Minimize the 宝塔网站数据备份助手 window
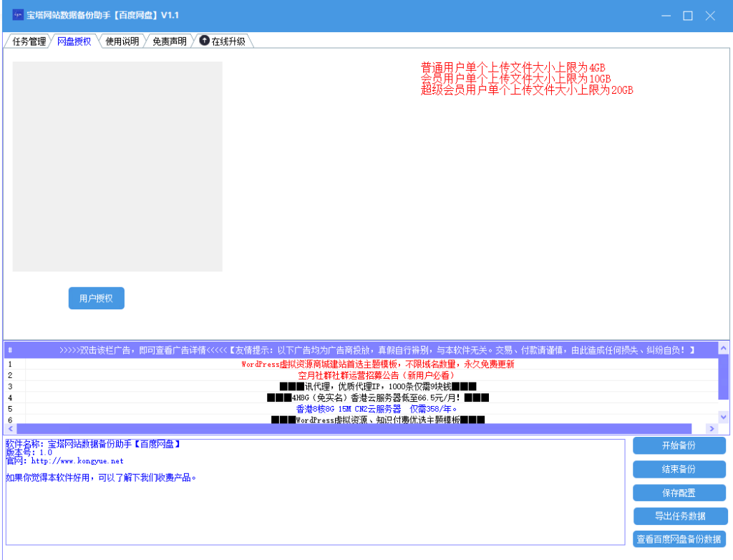This screenshot has width=733, height=560. 666,16
